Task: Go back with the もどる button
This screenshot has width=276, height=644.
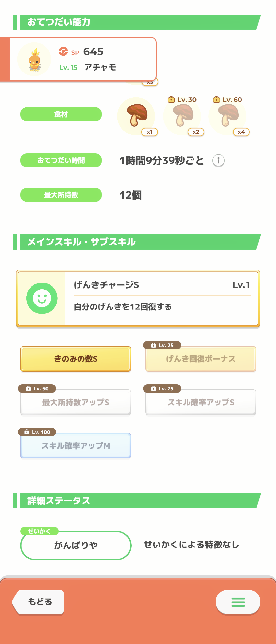Action: tap(38, 602)
